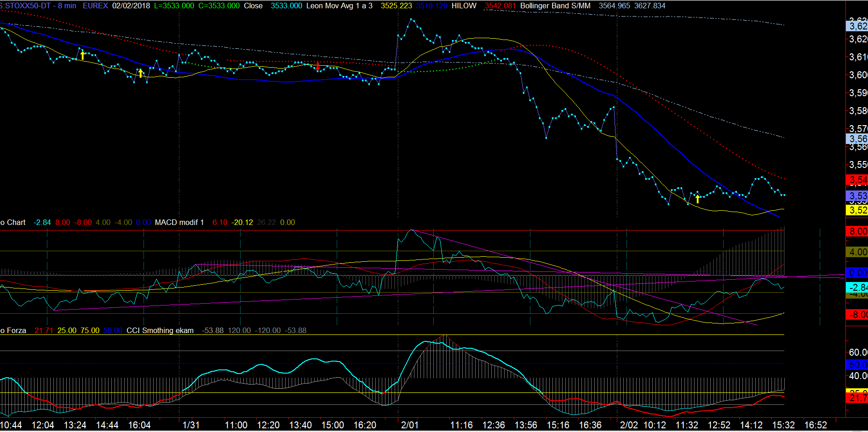Click the red 21.7 Forza axis tag
This screenshot has height=432, width=868.
[857, 398]
